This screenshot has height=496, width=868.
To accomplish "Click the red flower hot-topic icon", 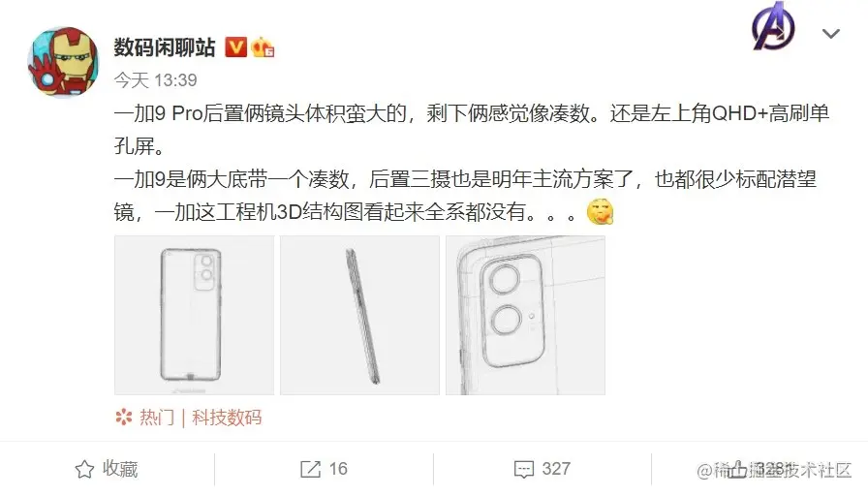I will (x=124, y=418).
